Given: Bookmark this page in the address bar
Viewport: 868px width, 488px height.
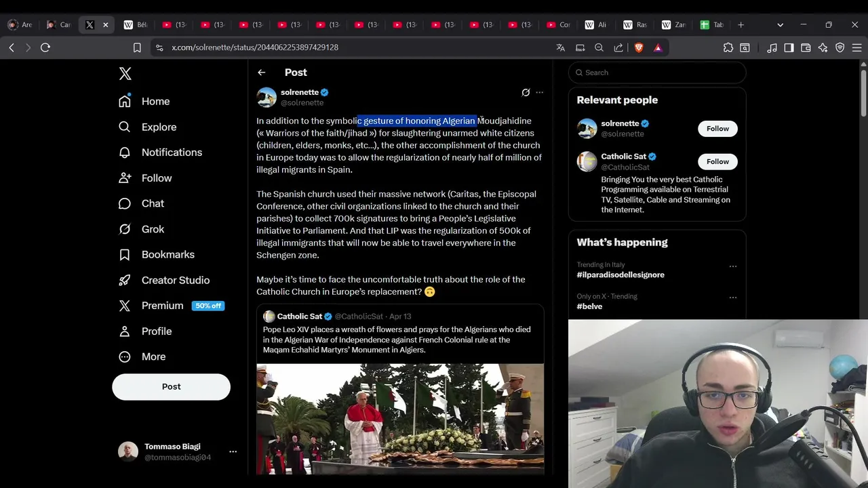Looking at the screenshot, I should coord(137,47).
